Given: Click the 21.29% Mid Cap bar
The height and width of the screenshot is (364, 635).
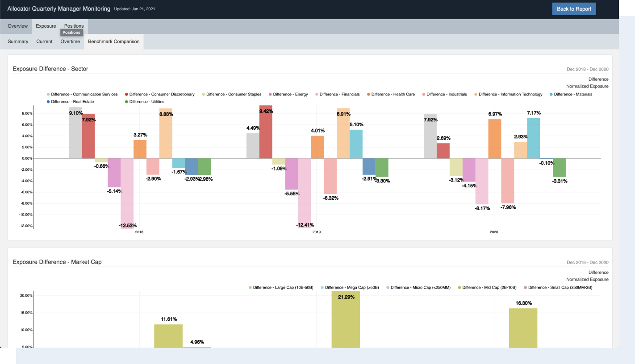Looking at the screenshot, I should point(346,319).
